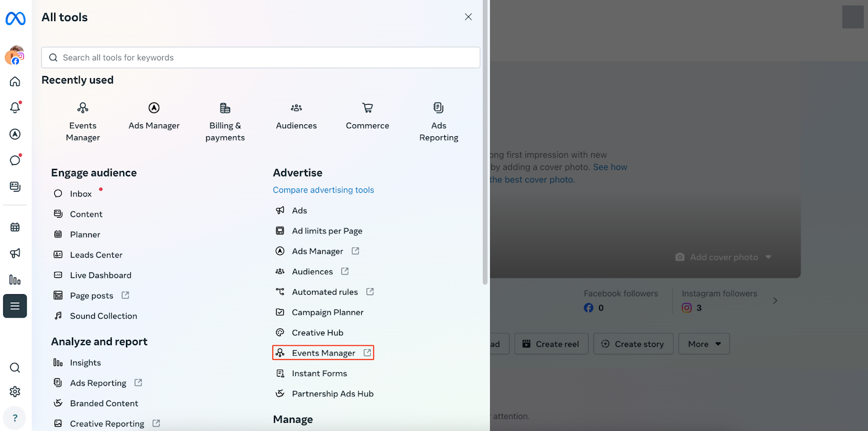This screenshot has width=868, height=431.
Task: Toggle the All tools hamburger menu
Action: click(15, 306)
